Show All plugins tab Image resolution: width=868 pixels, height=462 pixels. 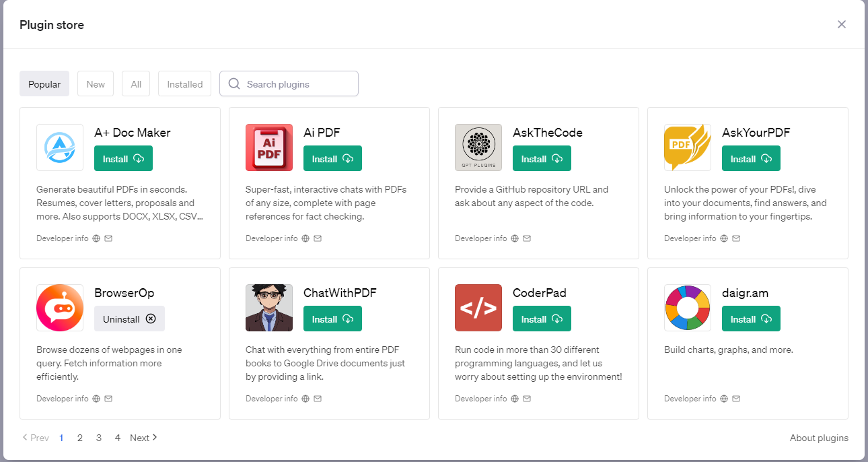tap(136, 84)
